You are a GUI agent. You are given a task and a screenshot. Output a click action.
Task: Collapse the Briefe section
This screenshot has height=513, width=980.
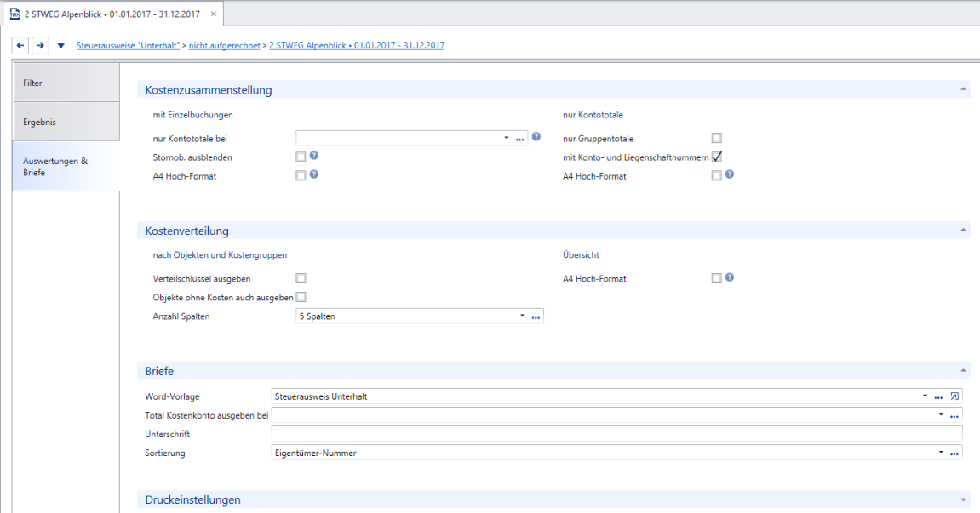coord(963,371)
